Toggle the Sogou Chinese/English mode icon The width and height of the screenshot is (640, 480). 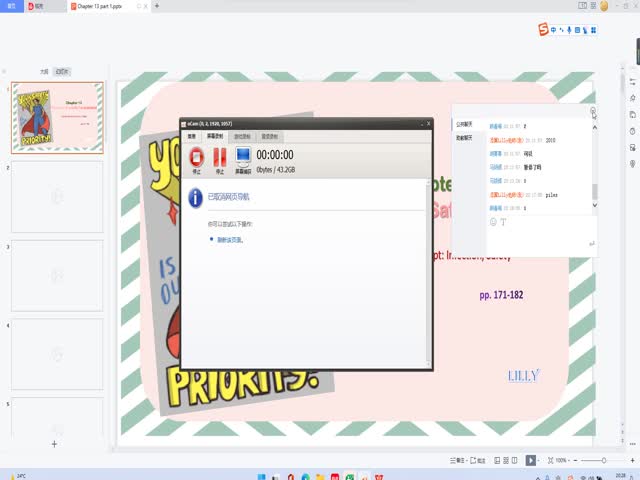(553, 30)
